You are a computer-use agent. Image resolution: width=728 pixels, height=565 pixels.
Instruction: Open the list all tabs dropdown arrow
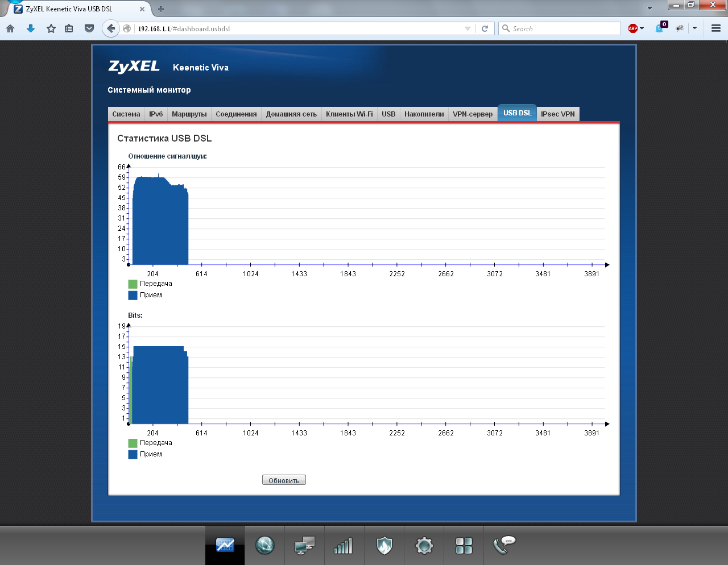pos(650,9)
